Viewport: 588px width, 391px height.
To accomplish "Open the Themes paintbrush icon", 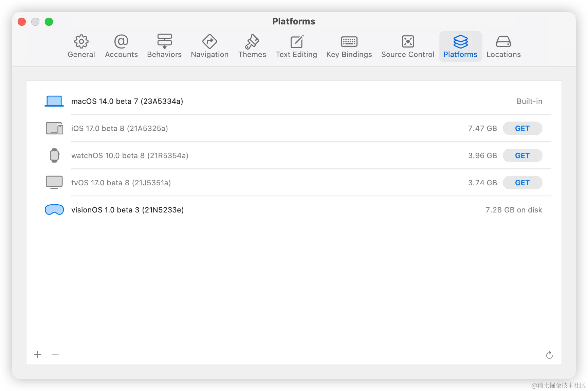I will 252,41.
